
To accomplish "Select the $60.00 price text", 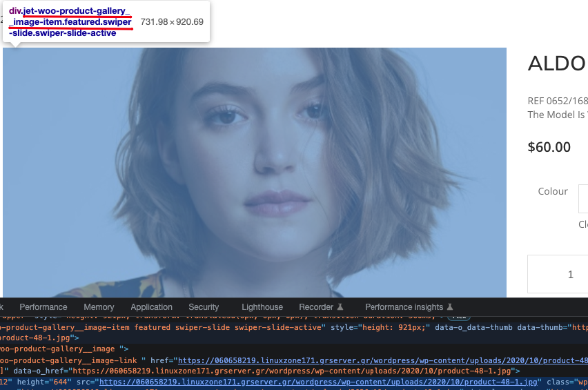I will (x=549, y=147).
